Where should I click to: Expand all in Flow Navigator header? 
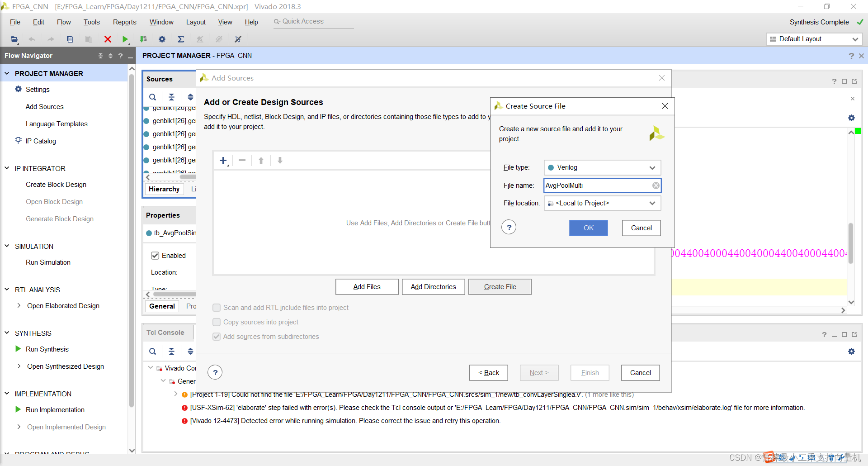[110, 56]
